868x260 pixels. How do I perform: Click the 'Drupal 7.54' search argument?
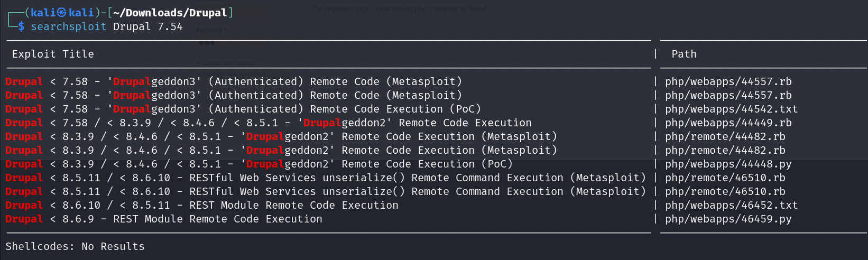coord(147,26)
